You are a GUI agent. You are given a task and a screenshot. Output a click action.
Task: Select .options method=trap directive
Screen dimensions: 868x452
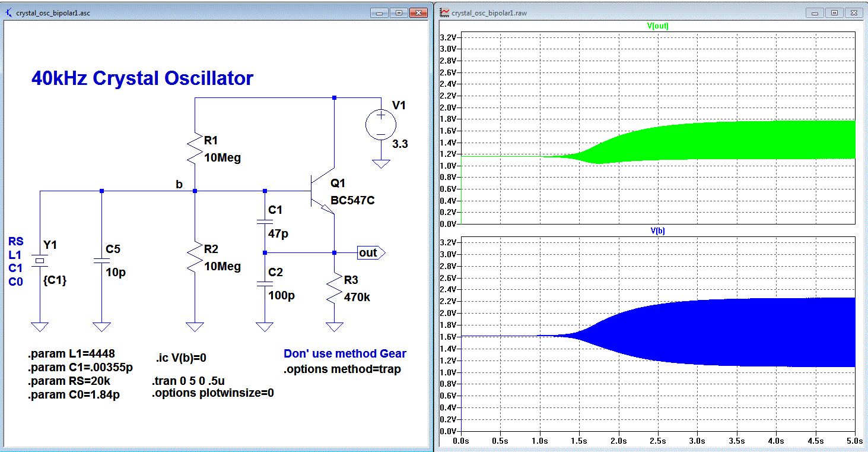pos(342,369)
